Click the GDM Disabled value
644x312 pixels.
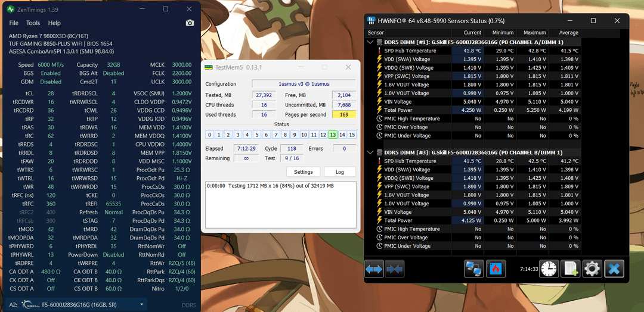pyautogui.click(x=51, y=82)
